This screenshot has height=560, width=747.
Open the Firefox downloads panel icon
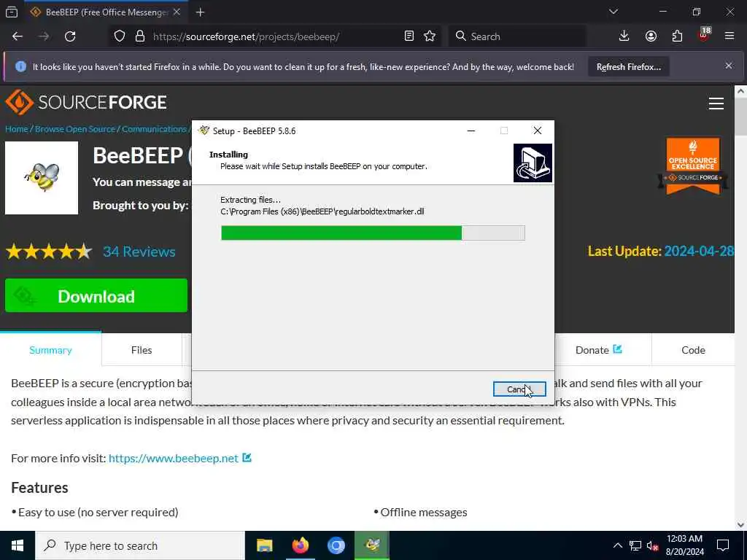pos(624,36)
